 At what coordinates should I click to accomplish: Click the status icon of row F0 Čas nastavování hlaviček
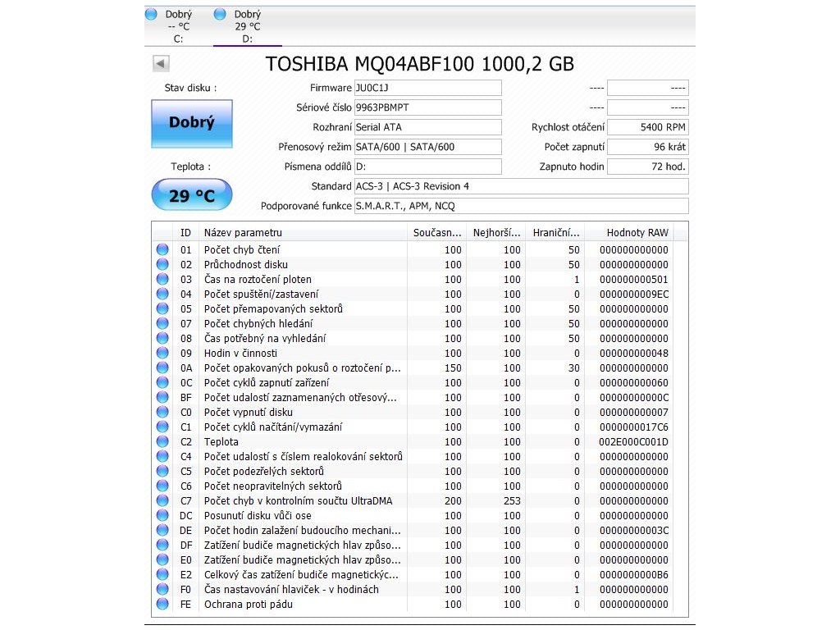point(162,589)
